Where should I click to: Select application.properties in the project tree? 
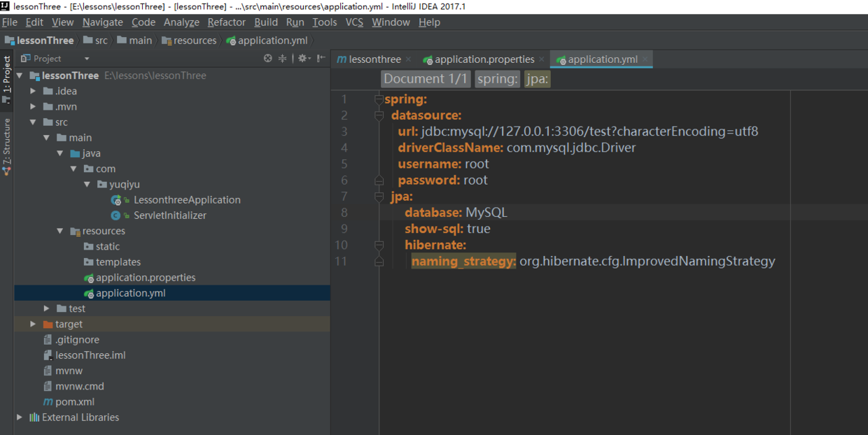click(146, 278)
